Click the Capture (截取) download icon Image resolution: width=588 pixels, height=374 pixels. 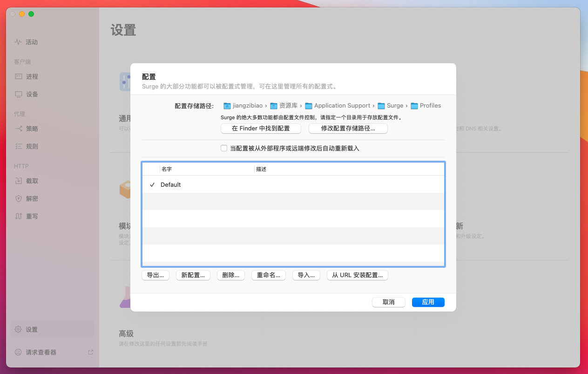19,181
